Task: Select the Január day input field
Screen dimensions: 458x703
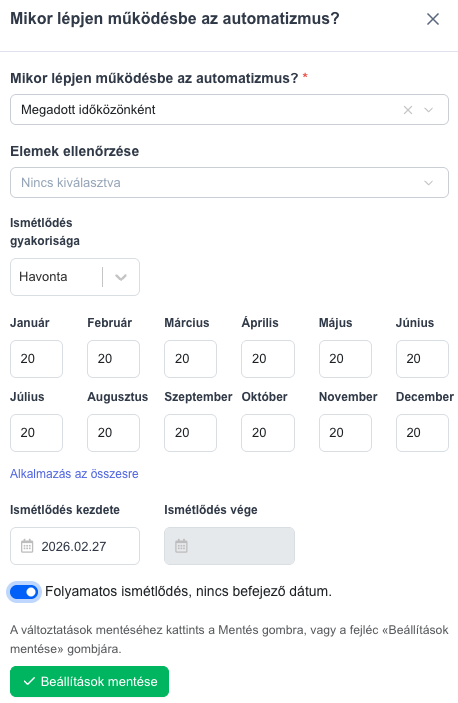Action: (36, 359)
